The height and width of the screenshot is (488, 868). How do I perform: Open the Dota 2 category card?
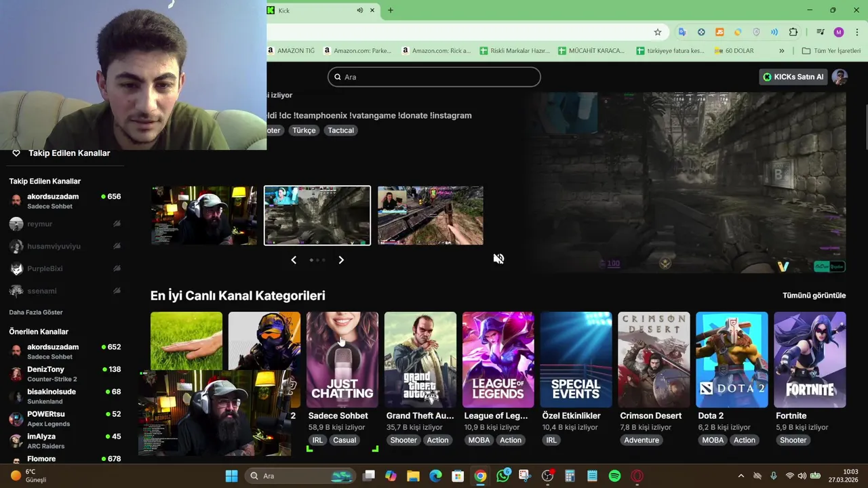click(732, 360)
